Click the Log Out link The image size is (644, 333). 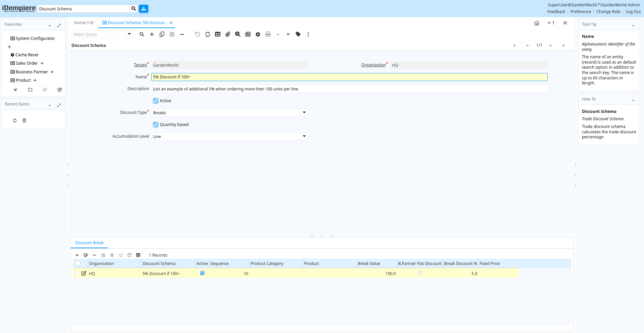(x=633, y=12)
